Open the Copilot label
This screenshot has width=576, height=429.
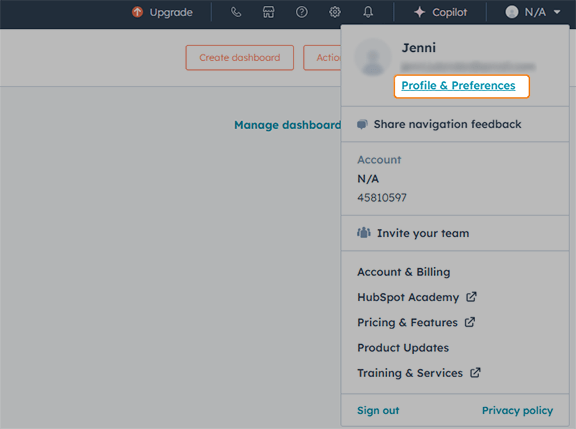coord(450,12)
